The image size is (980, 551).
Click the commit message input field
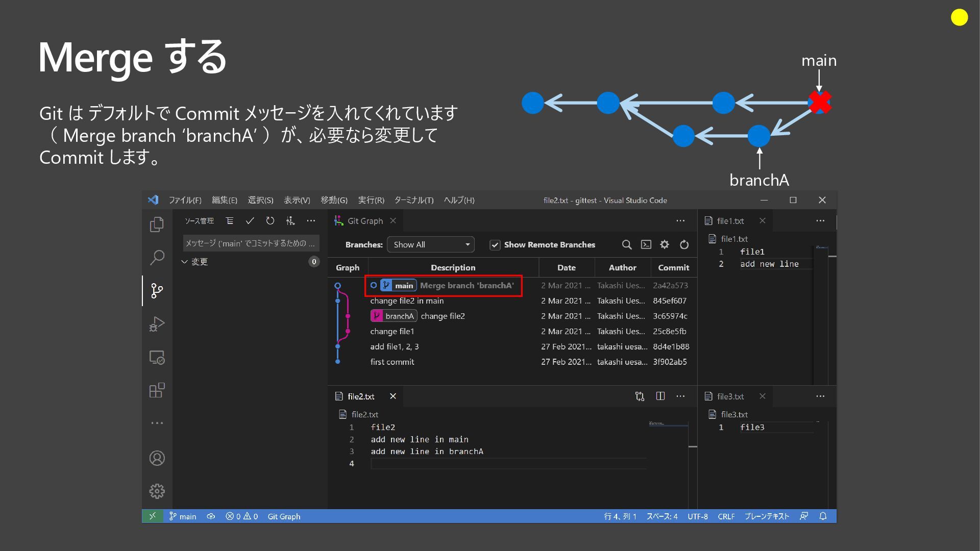250,243
